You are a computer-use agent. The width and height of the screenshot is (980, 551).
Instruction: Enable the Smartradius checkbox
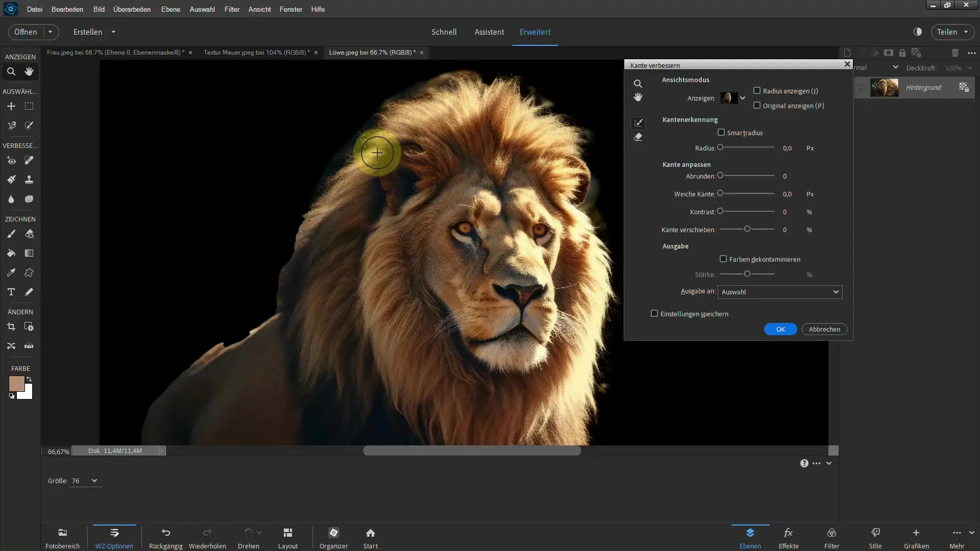point(721,132)
